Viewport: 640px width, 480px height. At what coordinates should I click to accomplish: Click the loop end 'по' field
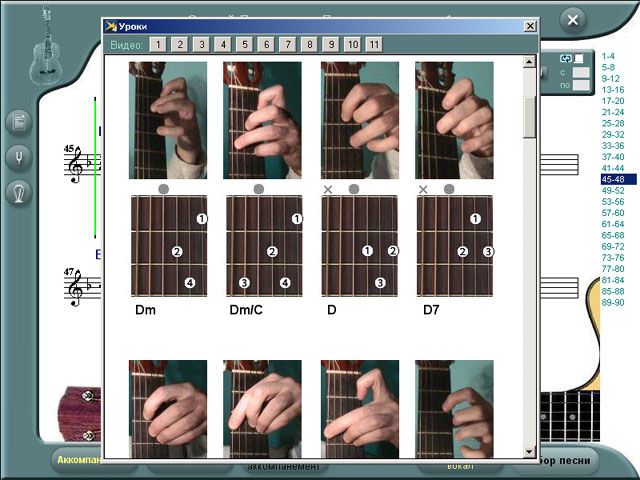pos(581,86)
